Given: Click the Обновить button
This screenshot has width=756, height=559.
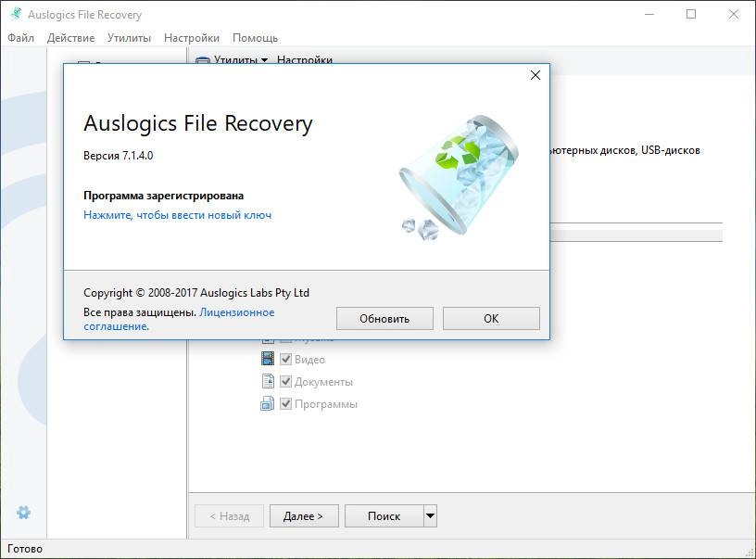Looking at the screenshot, I should [x=384, y=318].
